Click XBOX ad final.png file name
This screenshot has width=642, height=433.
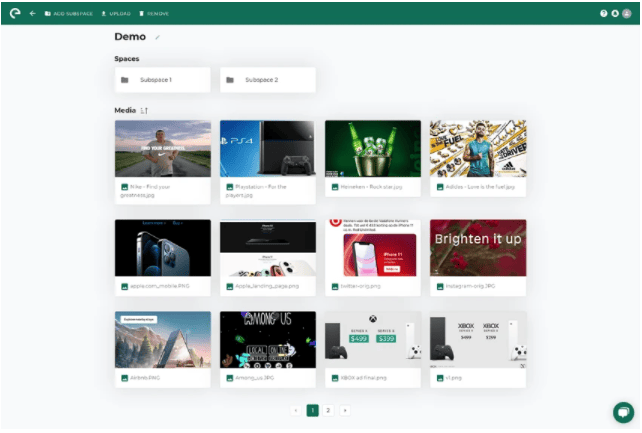point(364,378)
